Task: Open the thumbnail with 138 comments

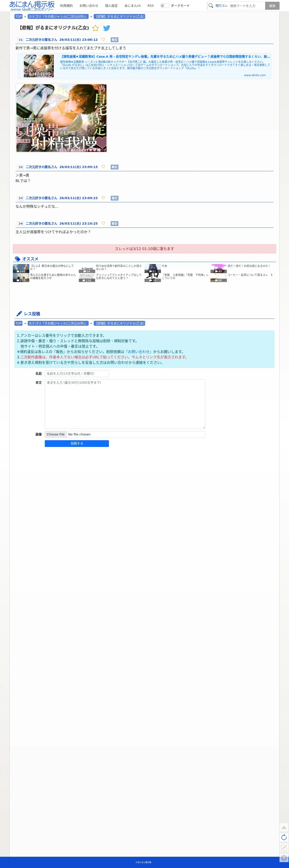Action: (x=87, y=278)
